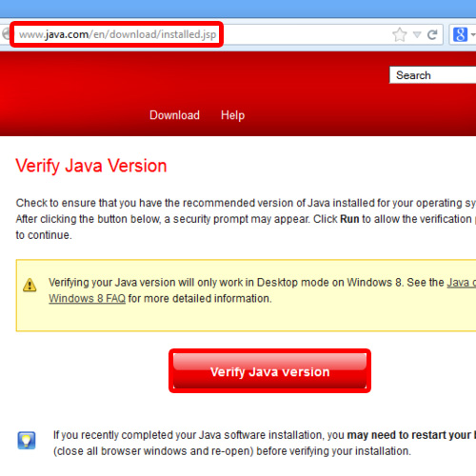Click the bookmark star icon

tap(400, 34)
